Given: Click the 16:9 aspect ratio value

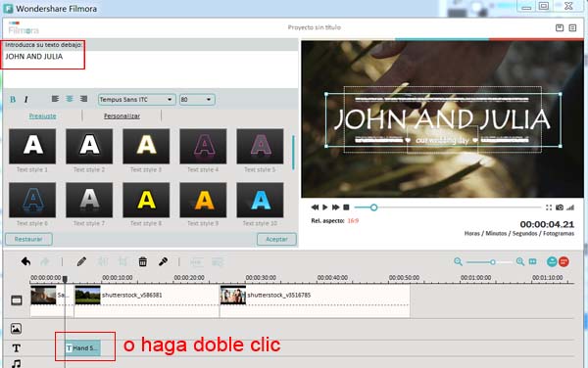Looking at the screenshot, I should [353, 221].
